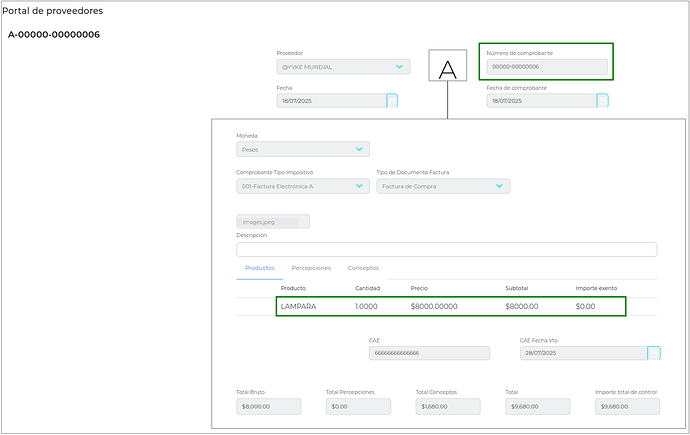This screenshot has width=690, height=435.
Task: Open the Conceptos tab
Action: [363, 268]
